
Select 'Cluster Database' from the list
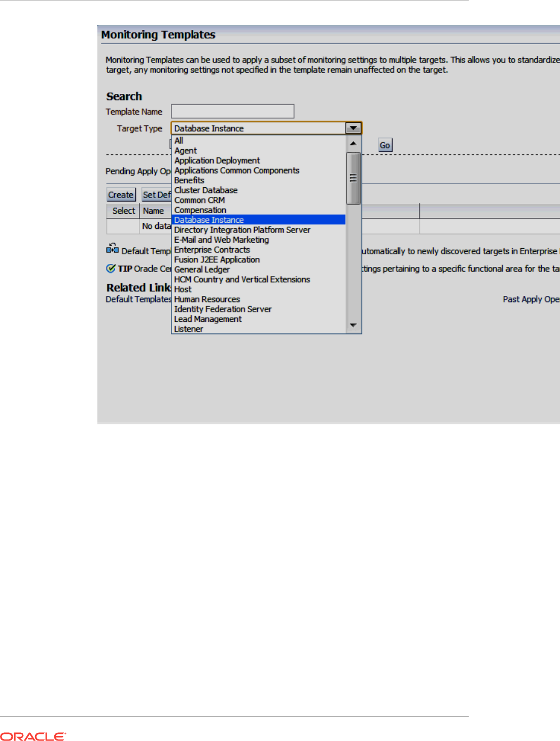tap(259, 190)
